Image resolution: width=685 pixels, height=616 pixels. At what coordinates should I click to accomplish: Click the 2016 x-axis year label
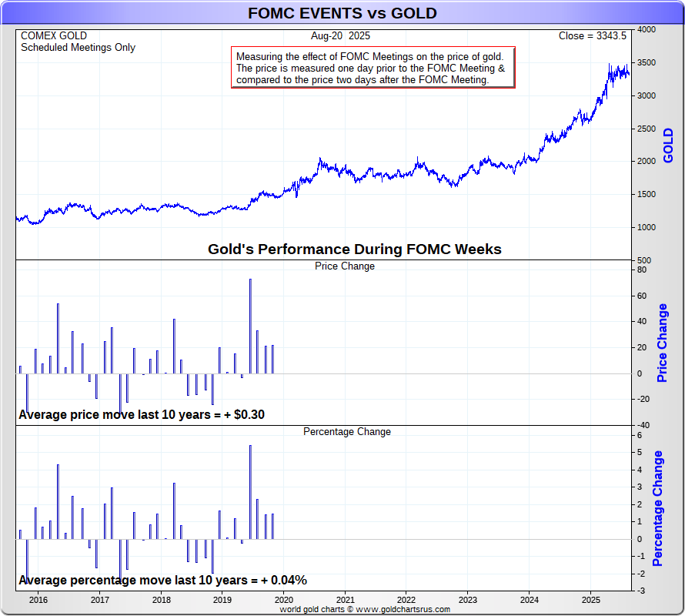[38, 600]
